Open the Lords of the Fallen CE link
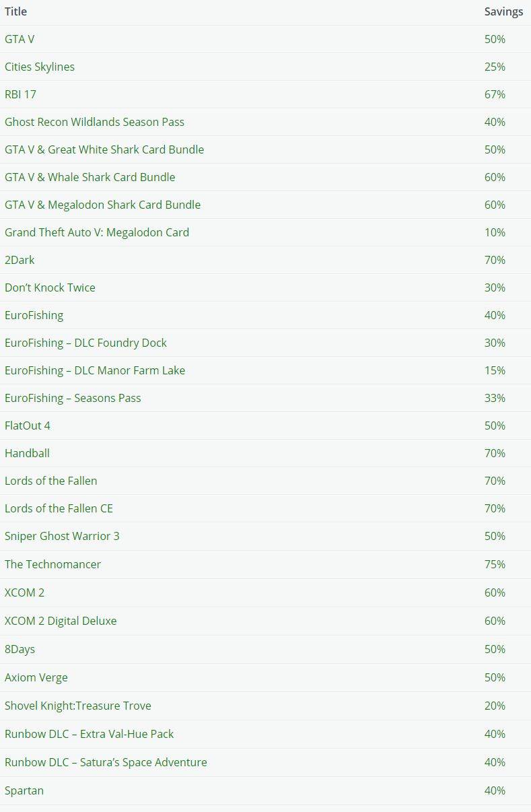 click(59, 508)
